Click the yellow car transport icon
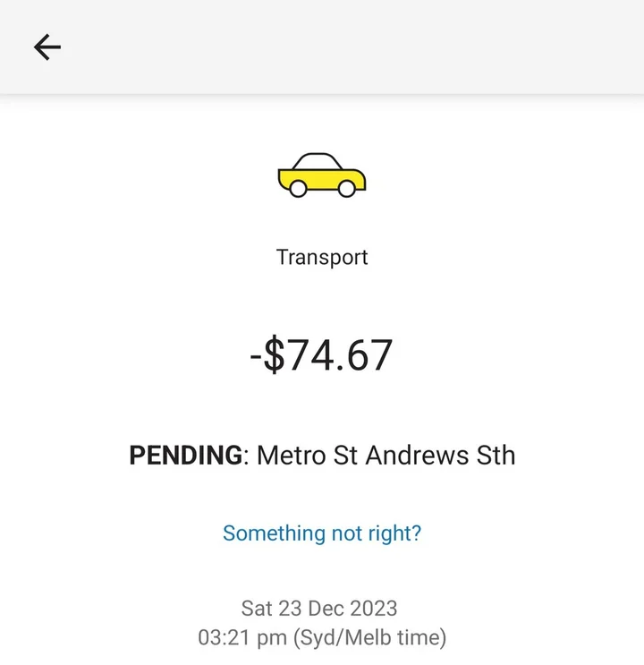Viewport: 644px width, 665px height. point(322,175)
